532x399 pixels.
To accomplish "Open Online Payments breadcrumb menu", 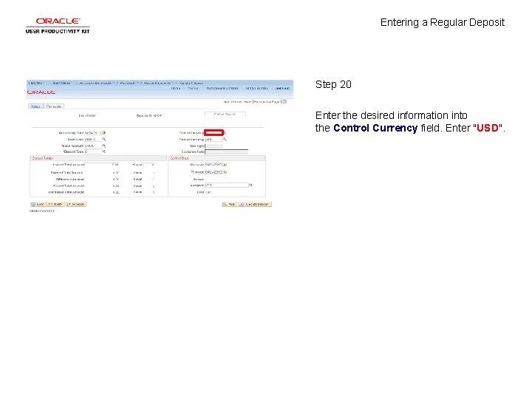I will tap(158, 83).
